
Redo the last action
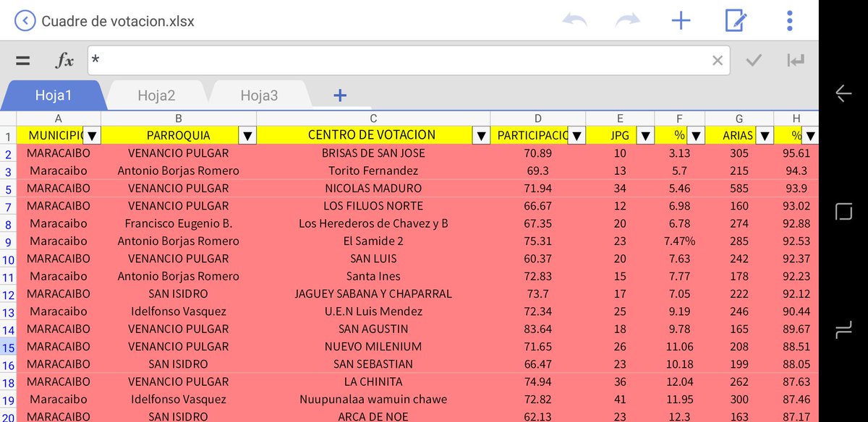[x=628, y=21]
